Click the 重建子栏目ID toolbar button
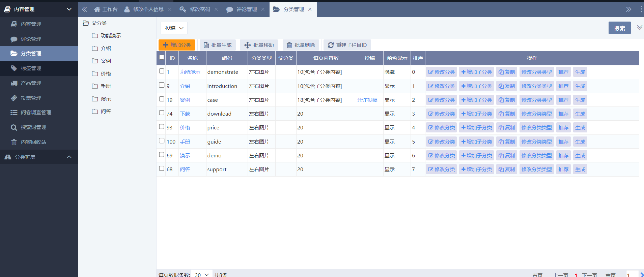This screenshot has width=644, height=277. (x=347, y=45)
